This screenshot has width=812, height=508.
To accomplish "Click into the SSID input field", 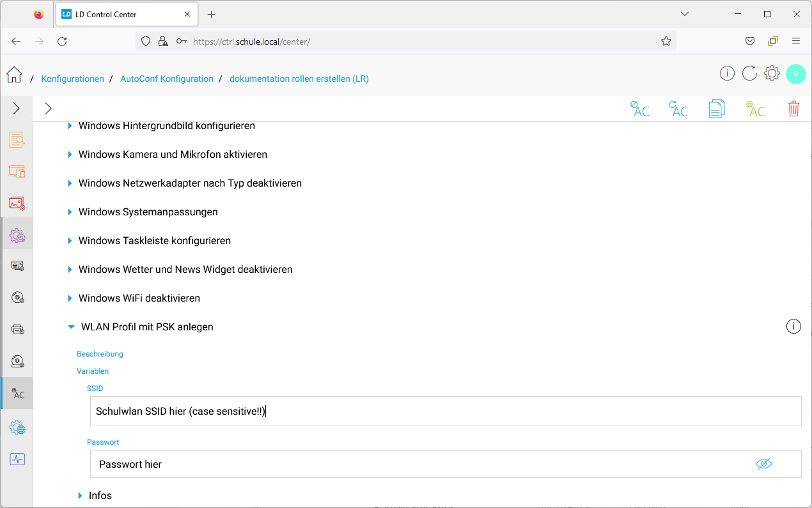I will click(x=446, y=411).
